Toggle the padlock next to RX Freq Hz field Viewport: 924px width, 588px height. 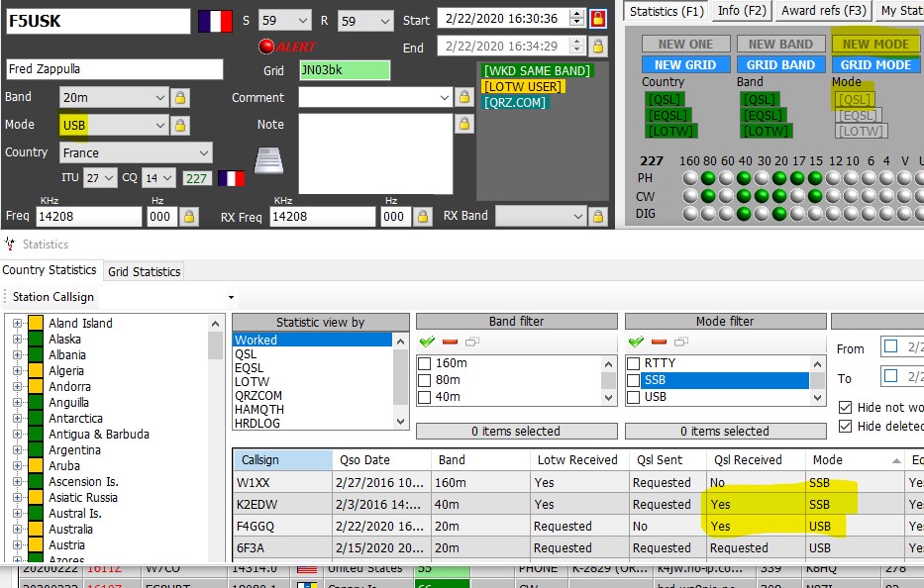pyautogui.click(x=423, y=217)
